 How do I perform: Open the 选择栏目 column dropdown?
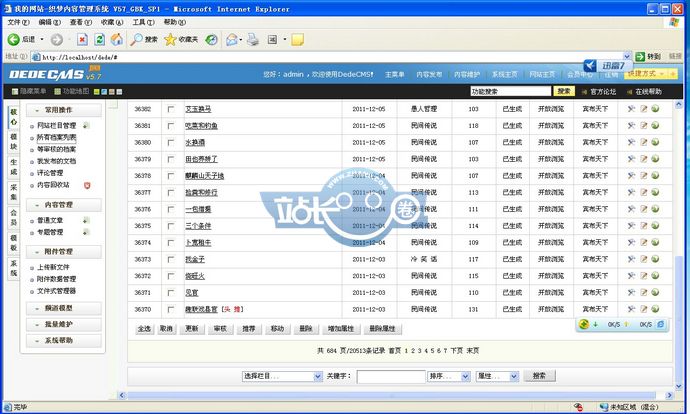coord(282,376)
